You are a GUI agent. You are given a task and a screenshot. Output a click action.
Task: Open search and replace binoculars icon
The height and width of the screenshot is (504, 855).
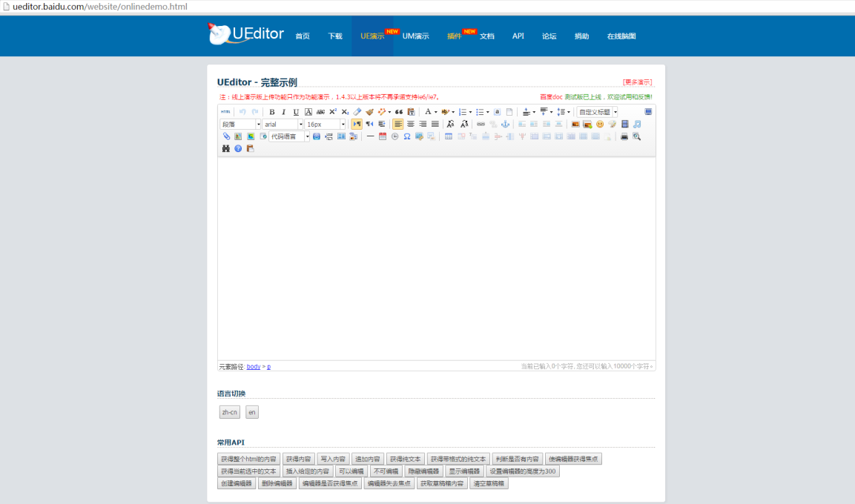click(x=225, y=148)
